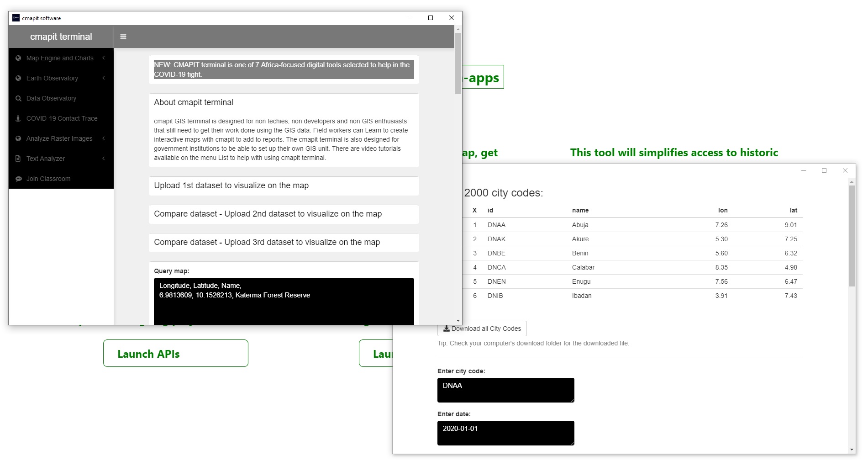Click the DNBE cell in city codes table
This screenshot has height=461, width=868.
coord(496,253)
